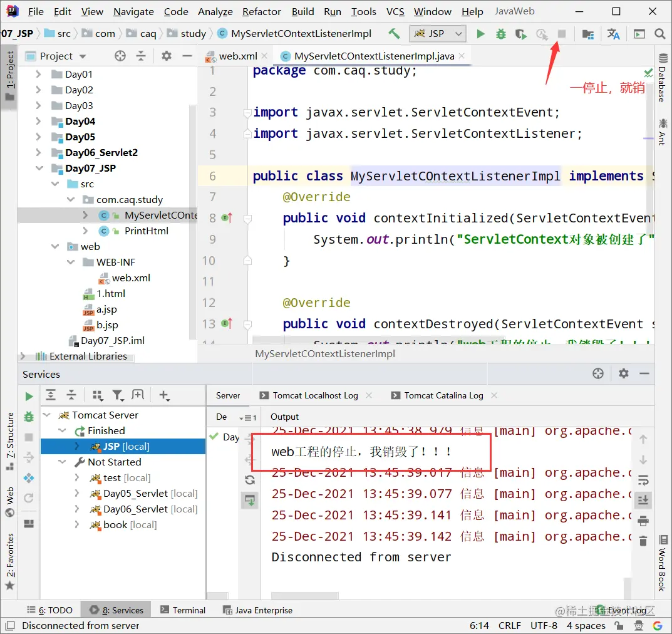Open Terminal tool window
The width and height of the screenshot is (672, 634).
pos(183,610)
